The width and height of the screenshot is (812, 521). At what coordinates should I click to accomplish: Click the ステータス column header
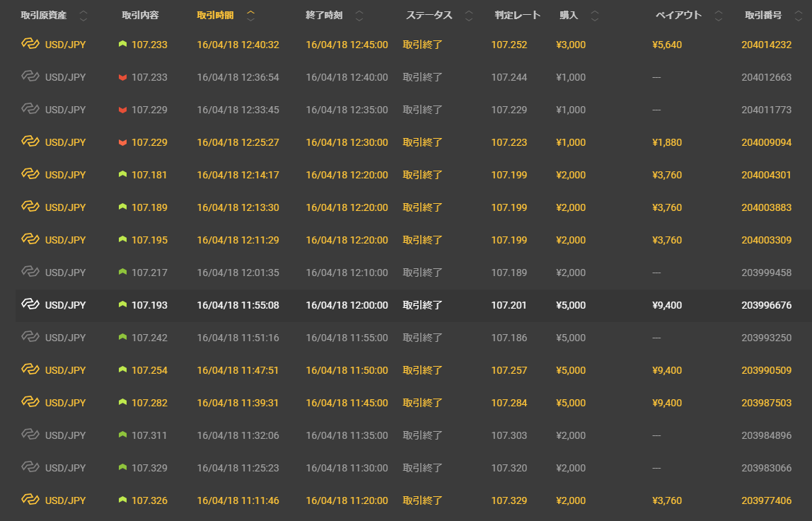point(429,16)
